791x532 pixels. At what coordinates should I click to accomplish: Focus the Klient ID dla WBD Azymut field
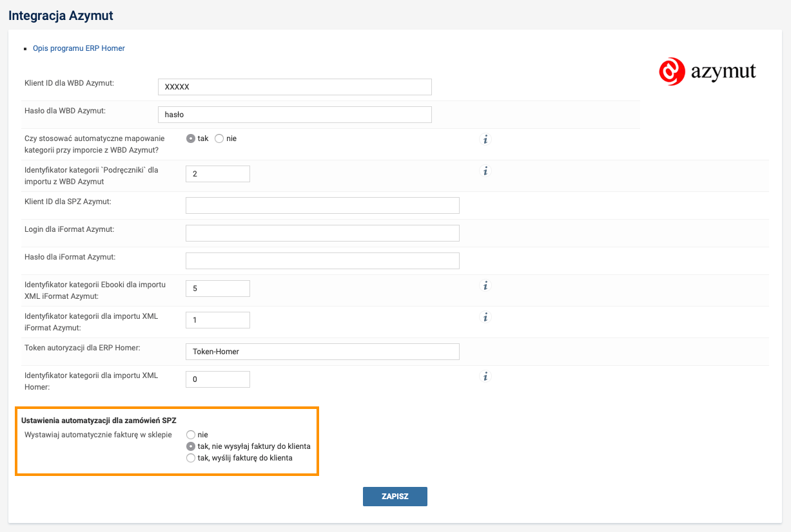(295, 87)
